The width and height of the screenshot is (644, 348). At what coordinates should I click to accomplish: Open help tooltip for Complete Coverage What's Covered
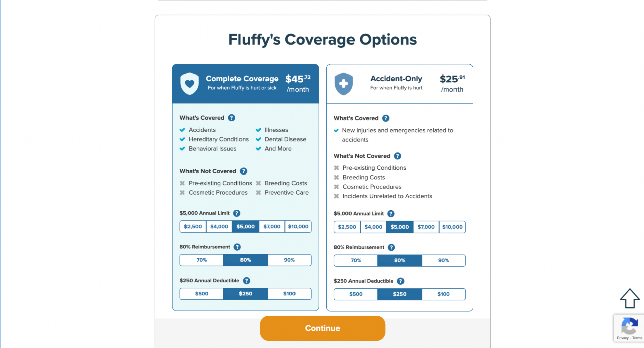[x=231, y=118]
